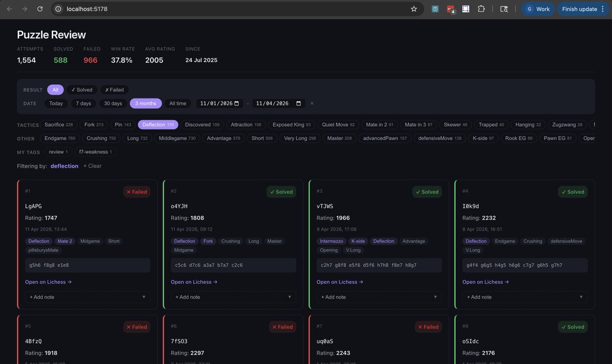Expand the Add note box on puzzle LgAPG
Image resolution: width=612 pixels, height=364 pixels.
pyautogui.click(x=88, y=297)
